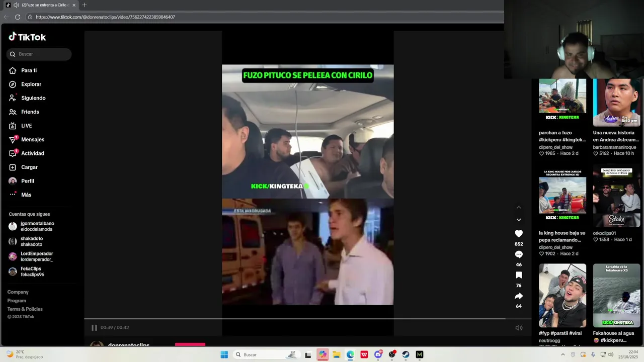Viewport: 644px width, 362px height.
Task: Click the taskbar Buscar search box
Action: tap(266, 354)
